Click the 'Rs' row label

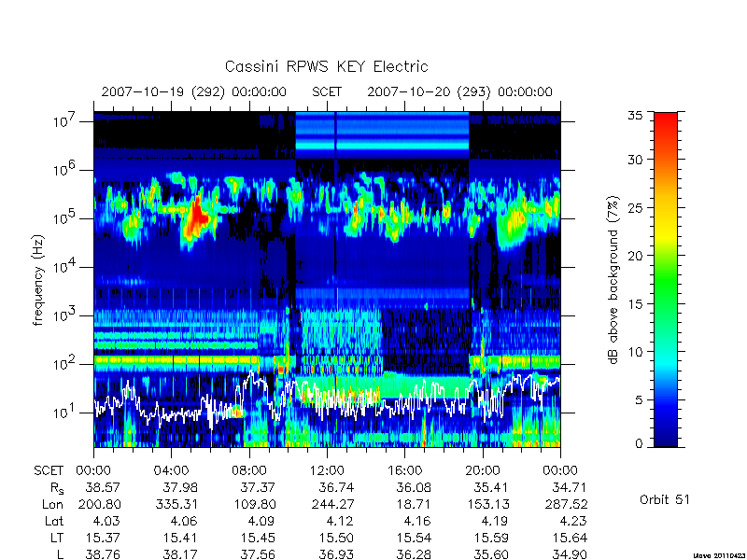[57, 488]
